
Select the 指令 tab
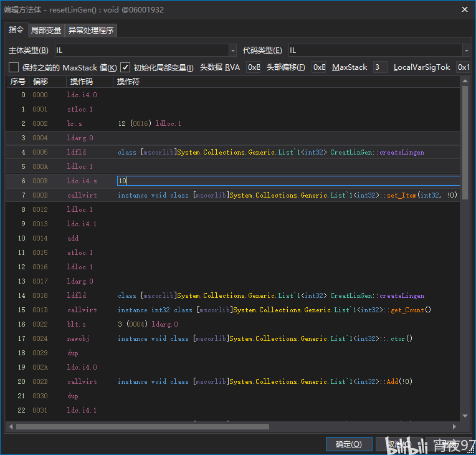tap(16, 30)
